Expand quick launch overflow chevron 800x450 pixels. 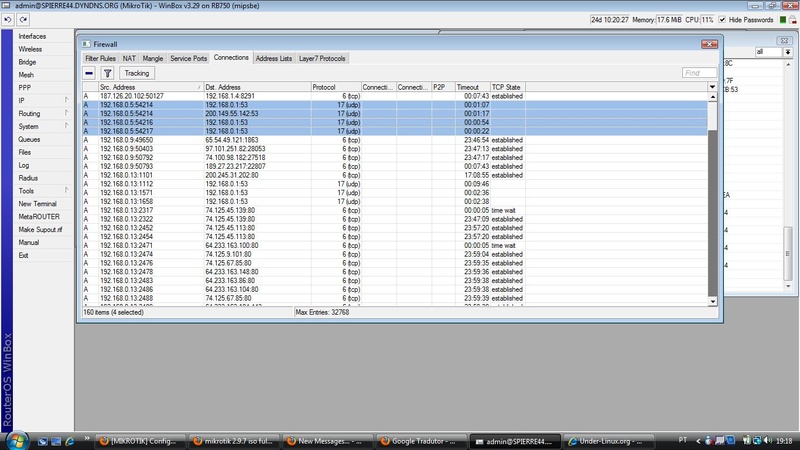87,438
